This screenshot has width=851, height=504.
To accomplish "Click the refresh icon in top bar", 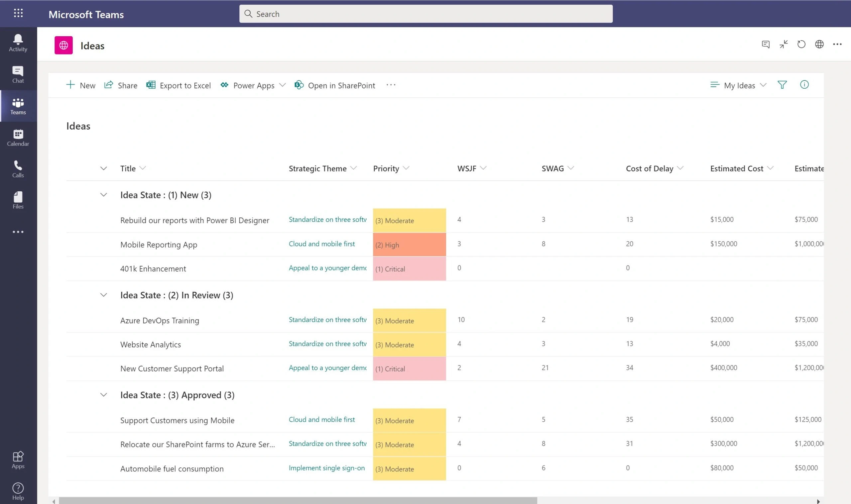I will [801, 44].
